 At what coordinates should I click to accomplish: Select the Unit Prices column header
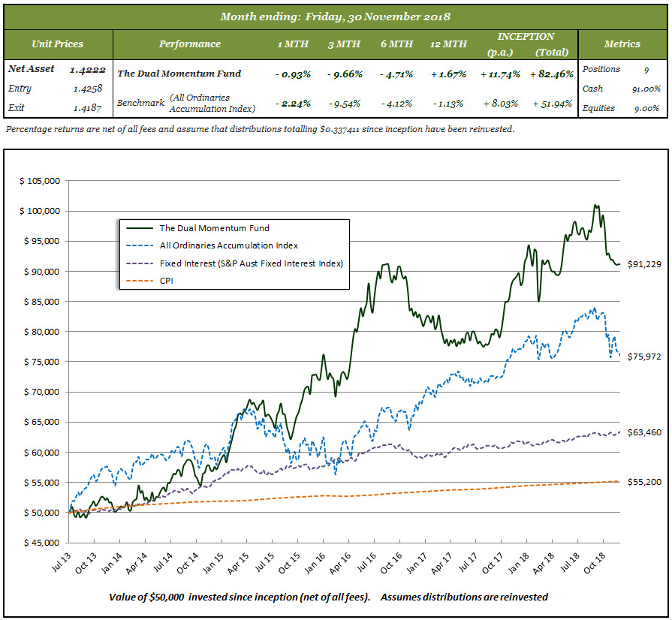pyautogui.click(x=58, y=44)
